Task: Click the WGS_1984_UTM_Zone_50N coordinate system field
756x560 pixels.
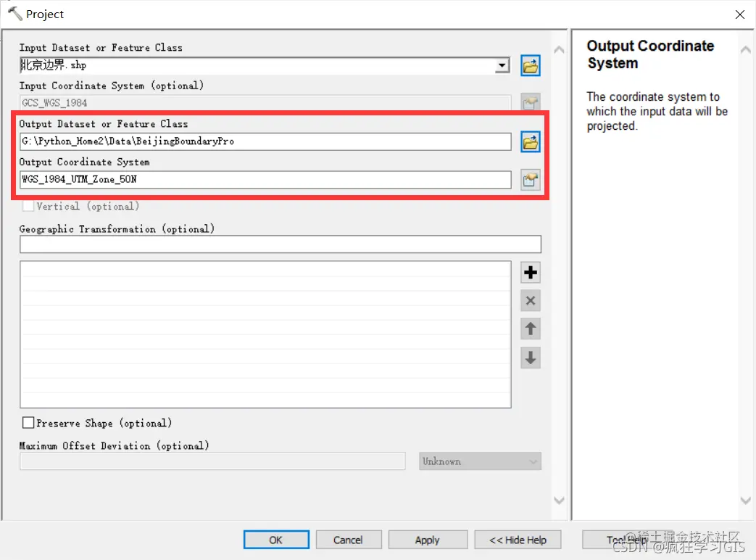Action: click(265, 179)
